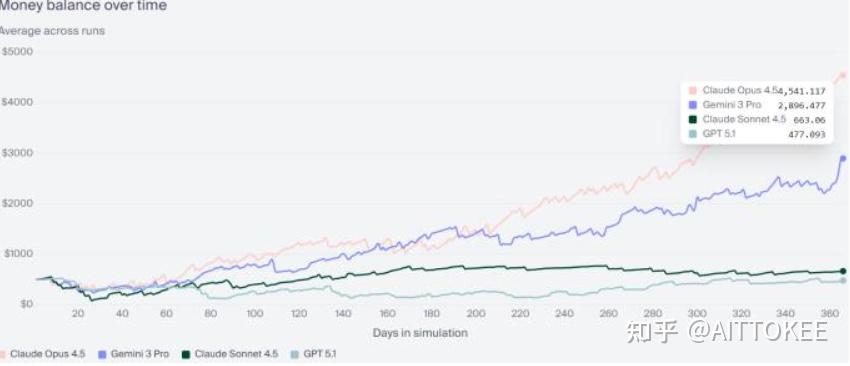850x366 pixels.
Task: Toggle Claude Sonnet 4.5 series in bottom legend
Action: pyautogui.click(x=229, y=354)
